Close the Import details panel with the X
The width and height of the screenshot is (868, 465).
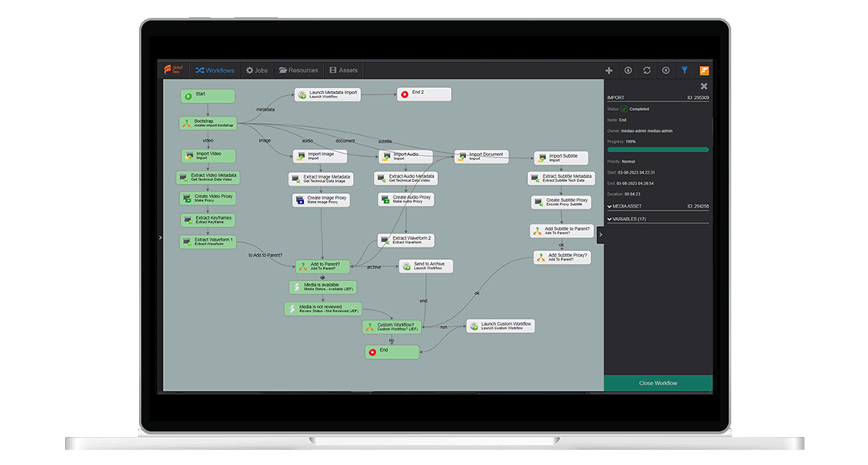[x=704, y=86]
